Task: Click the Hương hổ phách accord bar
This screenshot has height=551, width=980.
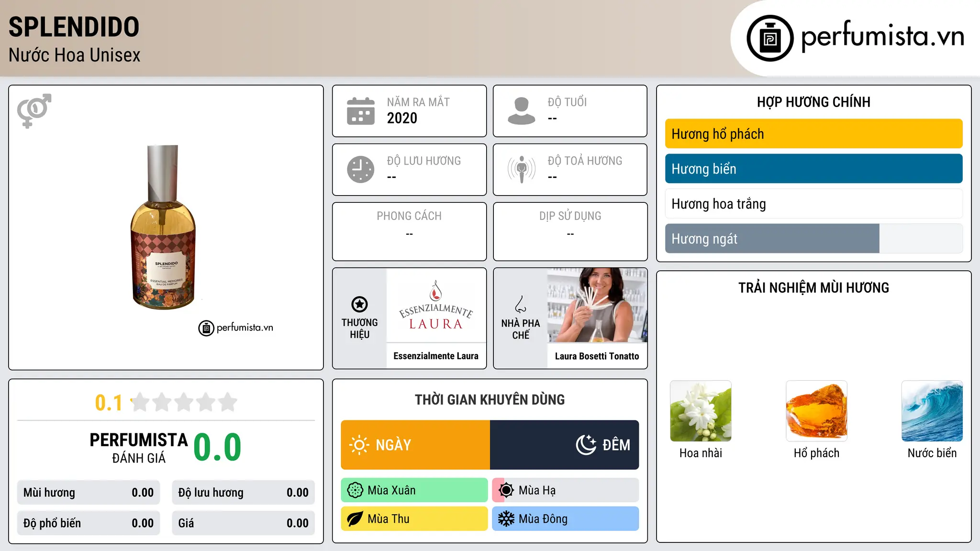Action: pyautogui.click(x=813, y=134)
